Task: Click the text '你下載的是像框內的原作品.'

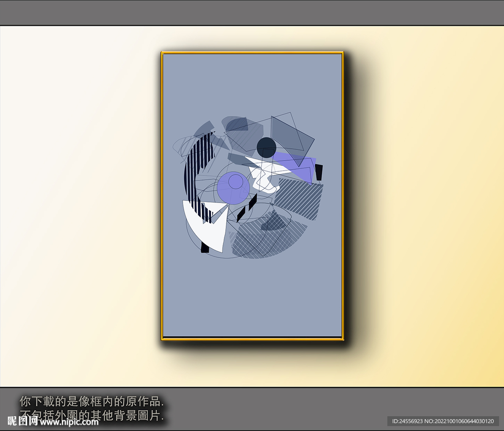Action: (x=92, y=401)
